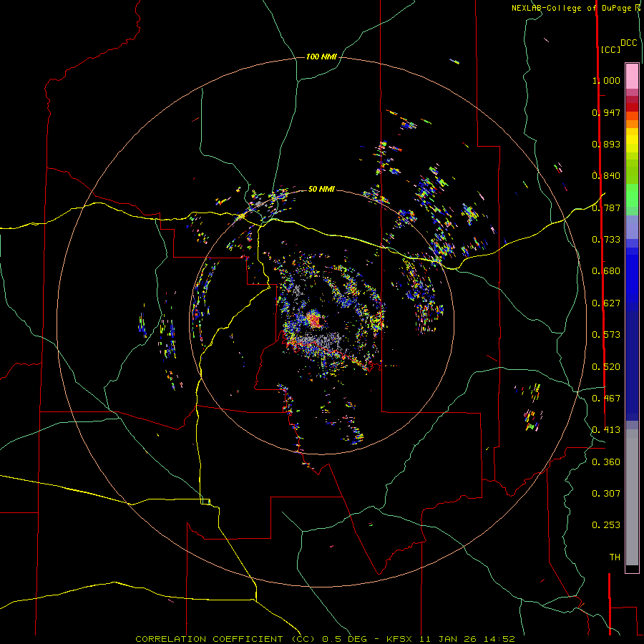Click the pink top segment of the color bar
Image resolution: width=644 pixels, height=644 pixels.
[x=632, y=77]
